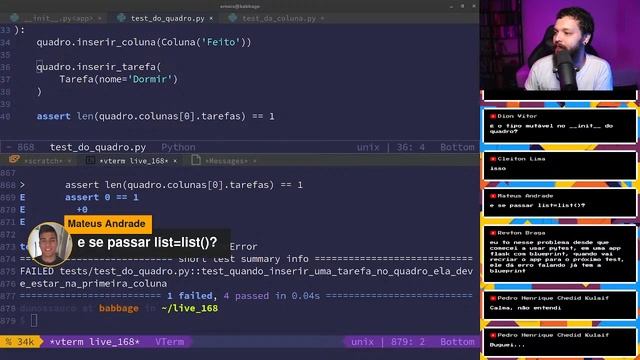Image resolution: width=640 pixels, height=360 pixels.
Task: Click Pedro Henrique 'Calma, não entendi' message
Action: [560, 304]
